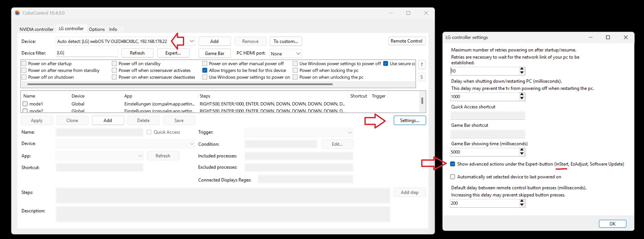Viewport: 644px width, 239px height.
Task: Decrease Game Bar showing time with down arrow
Action: (522, 154)
